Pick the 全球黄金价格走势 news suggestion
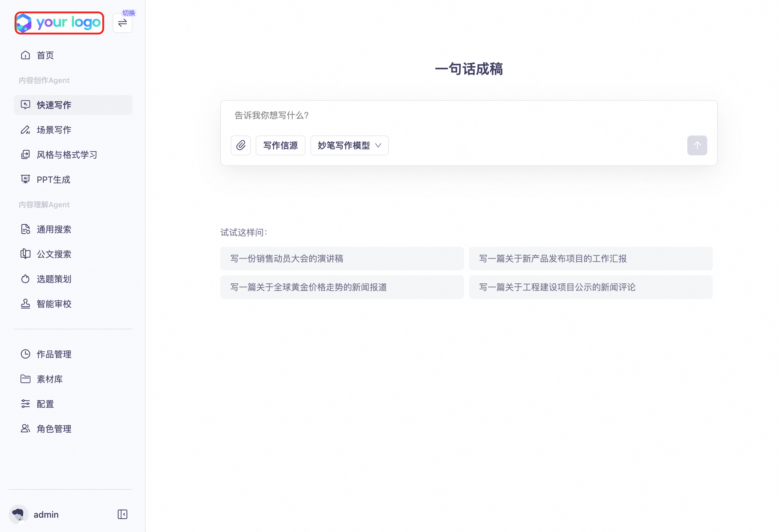 point(342,287)
